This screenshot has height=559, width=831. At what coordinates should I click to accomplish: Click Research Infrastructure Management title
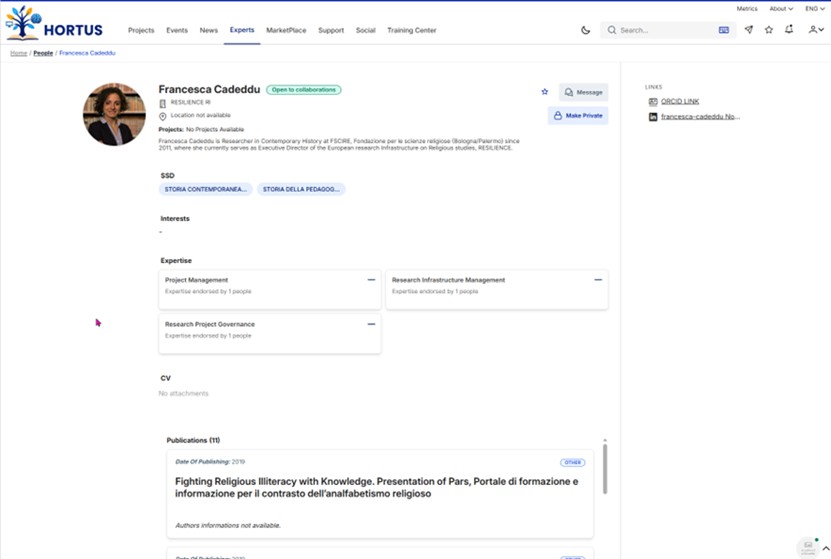[x=448, y=280]
